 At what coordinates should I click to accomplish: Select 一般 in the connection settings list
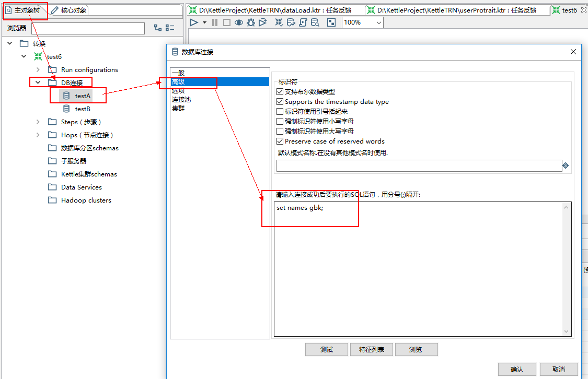point(220,73)
